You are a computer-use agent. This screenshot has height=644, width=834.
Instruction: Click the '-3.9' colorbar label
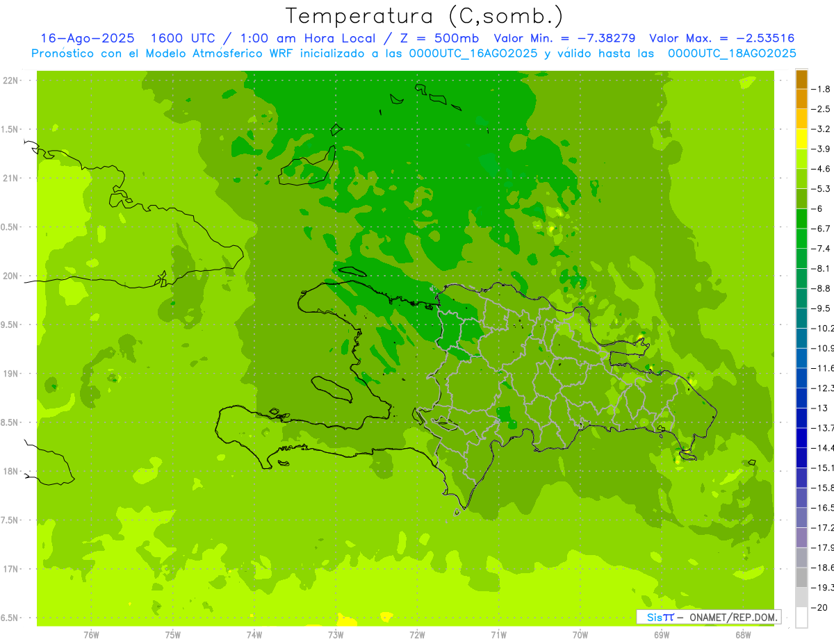tap(820, 149)
